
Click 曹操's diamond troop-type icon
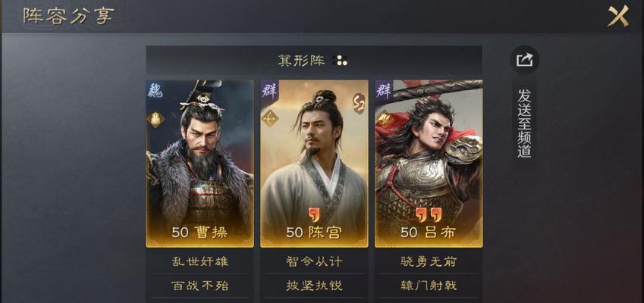pyautogui.click(x=156, y=120)
